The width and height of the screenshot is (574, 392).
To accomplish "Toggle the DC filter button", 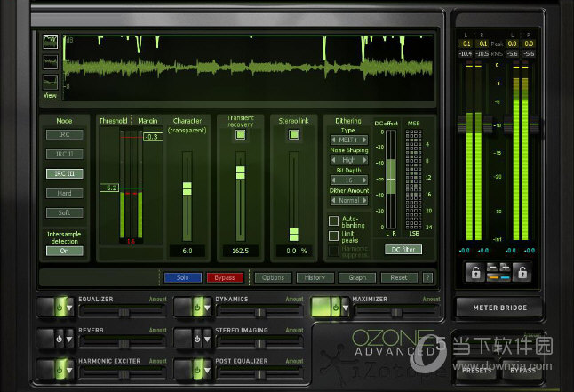I will point(403,250).
